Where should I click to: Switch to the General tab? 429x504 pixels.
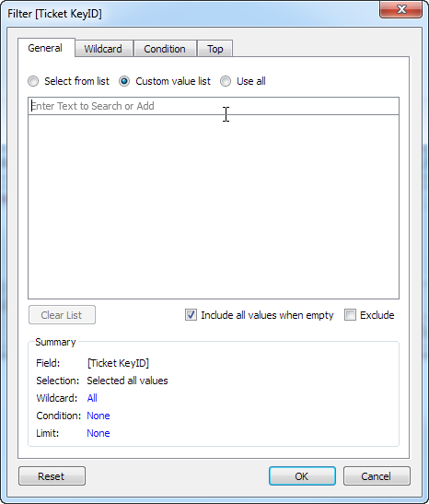click(x=46, y=48)
